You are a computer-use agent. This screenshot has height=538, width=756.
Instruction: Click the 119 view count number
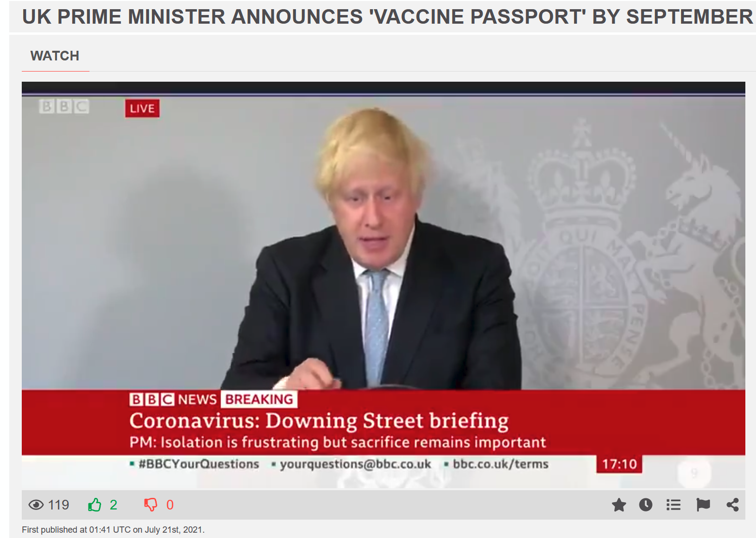pos(59,505)
